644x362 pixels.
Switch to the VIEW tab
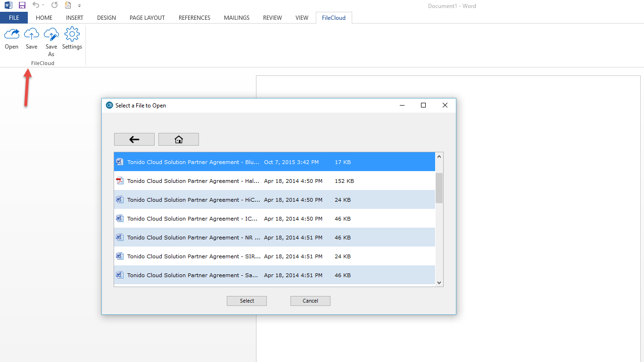coord(302,18)
